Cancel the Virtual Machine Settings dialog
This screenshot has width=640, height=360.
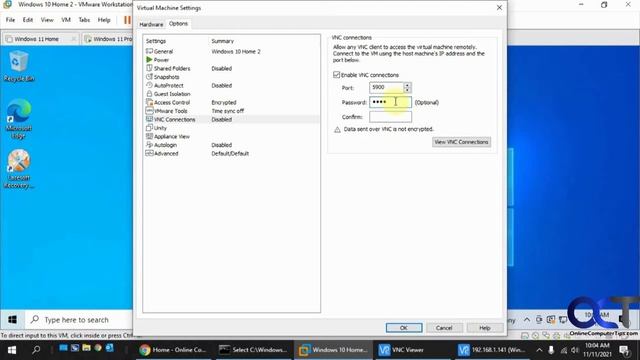point(444,328)
